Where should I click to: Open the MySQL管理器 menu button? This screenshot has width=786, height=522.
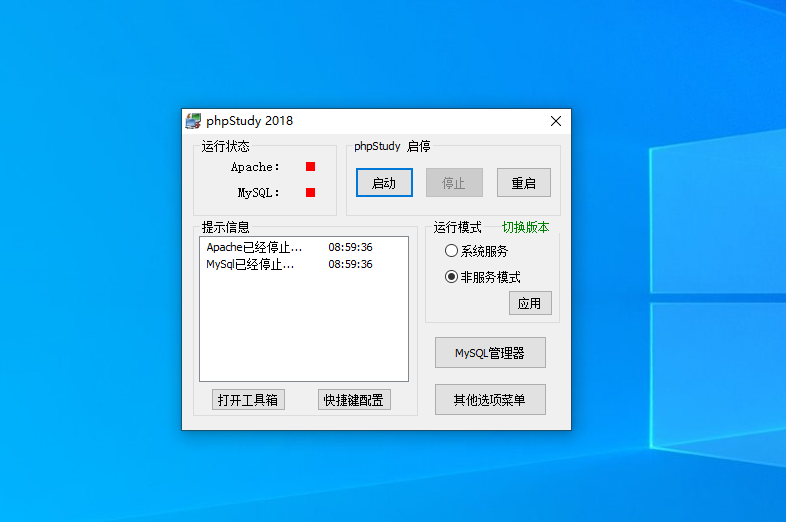click(x=490, y=353)
